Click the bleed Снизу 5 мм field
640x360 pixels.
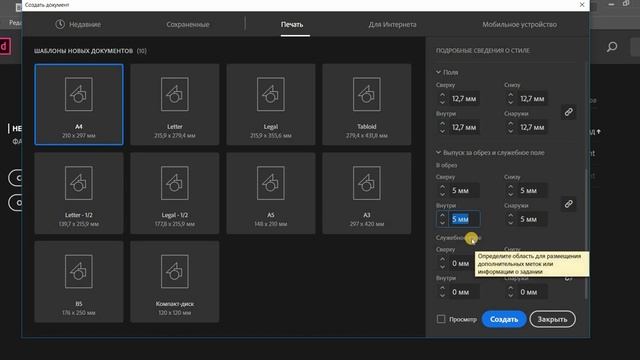(532, 191)
